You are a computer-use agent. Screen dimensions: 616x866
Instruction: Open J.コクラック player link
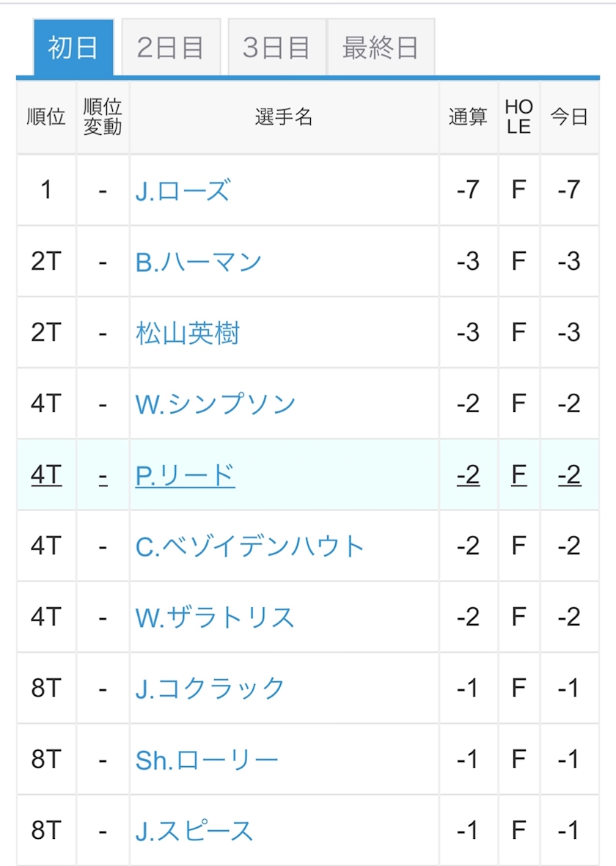[x=210, y=689]
